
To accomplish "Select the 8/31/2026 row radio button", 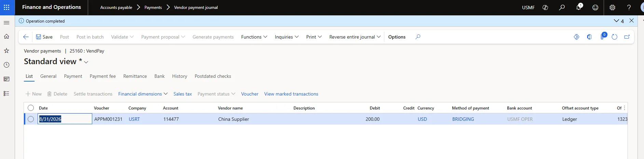I will point(31,119).
